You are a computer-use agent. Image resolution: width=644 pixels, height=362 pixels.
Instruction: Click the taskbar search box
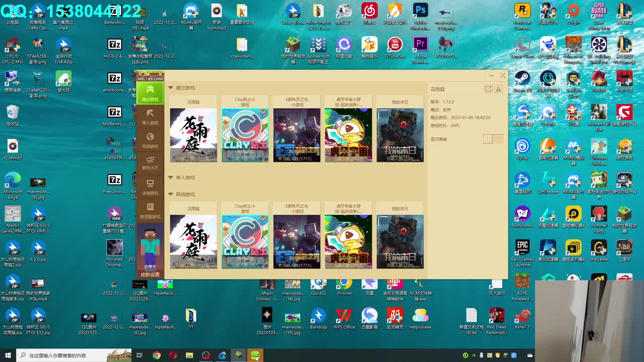point(74,355)
